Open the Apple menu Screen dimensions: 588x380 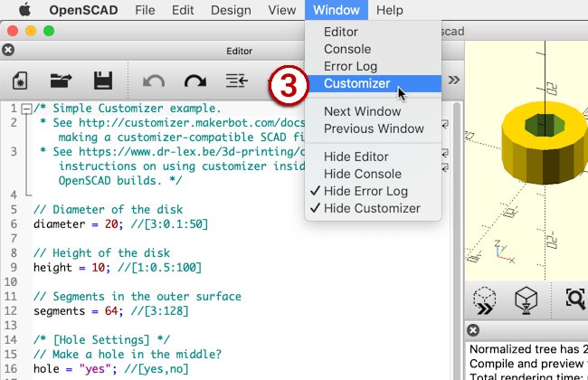click(24, 10)
